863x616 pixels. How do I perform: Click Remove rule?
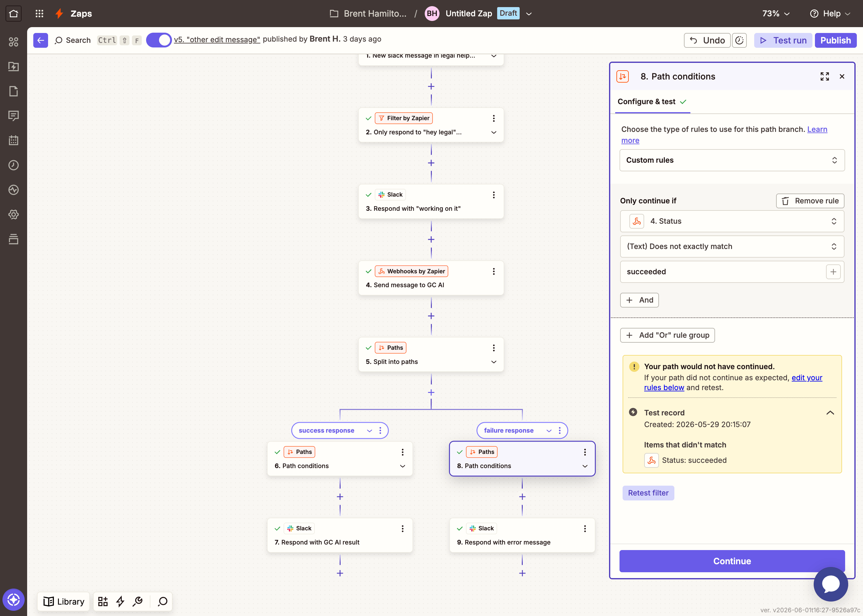pyautogui.click(x=810, y=201)
